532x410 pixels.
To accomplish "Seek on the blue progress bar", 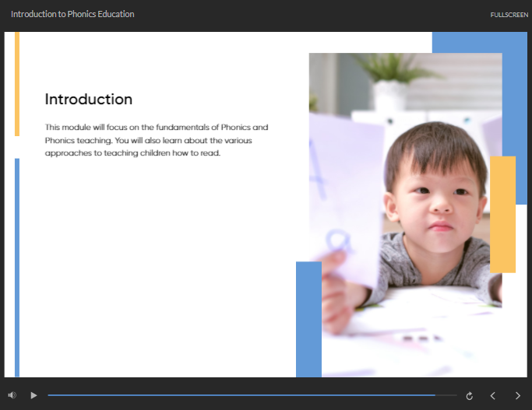I will 252,395.
